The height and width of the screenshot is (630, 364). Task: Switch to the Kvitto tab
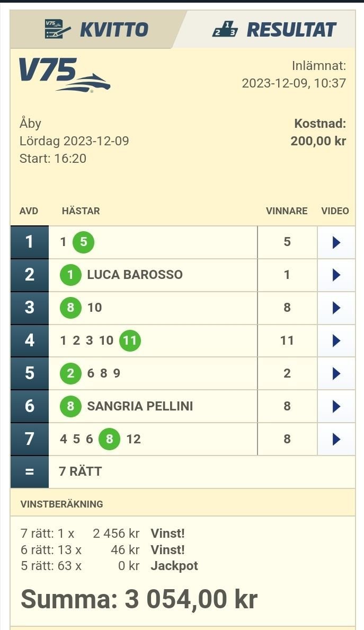pyautogui.click(x=97, y=30)
